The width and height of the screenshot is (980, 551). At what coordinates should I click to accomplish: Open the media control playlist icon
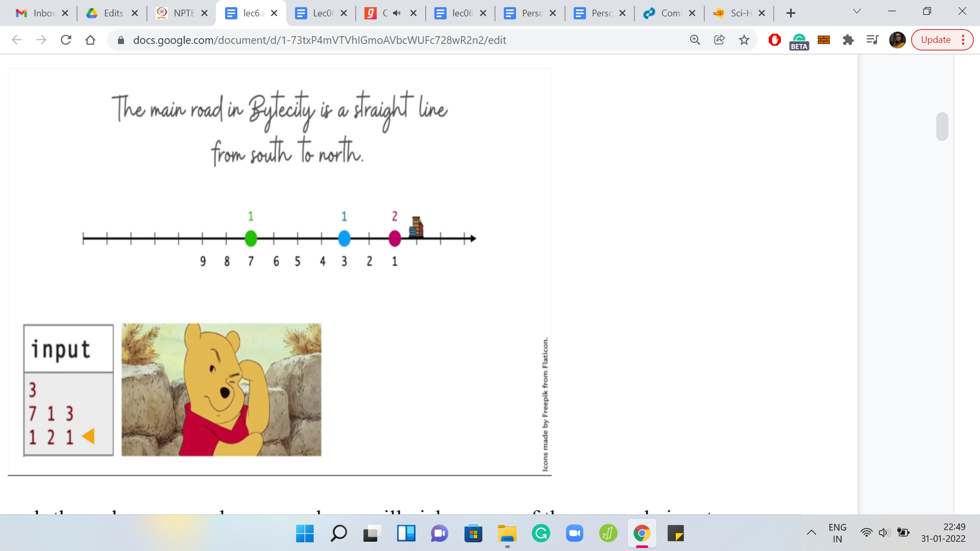[x=872, y=40]
